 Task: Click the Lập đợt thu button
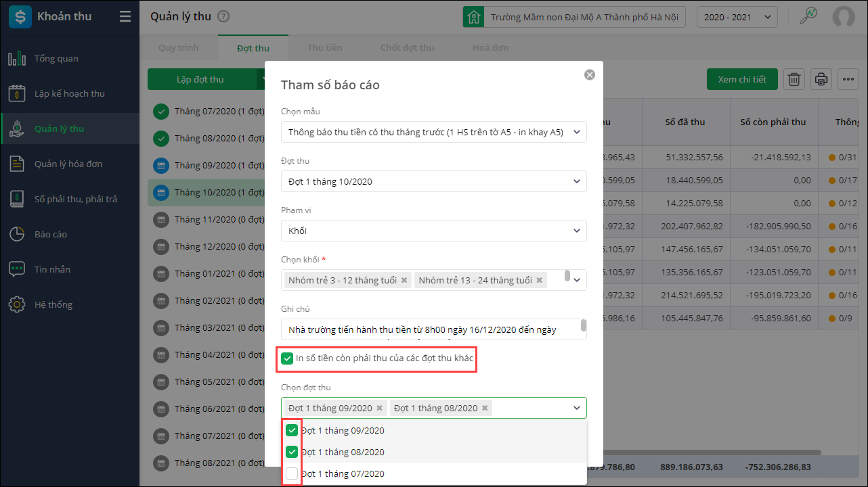point(200,79)
